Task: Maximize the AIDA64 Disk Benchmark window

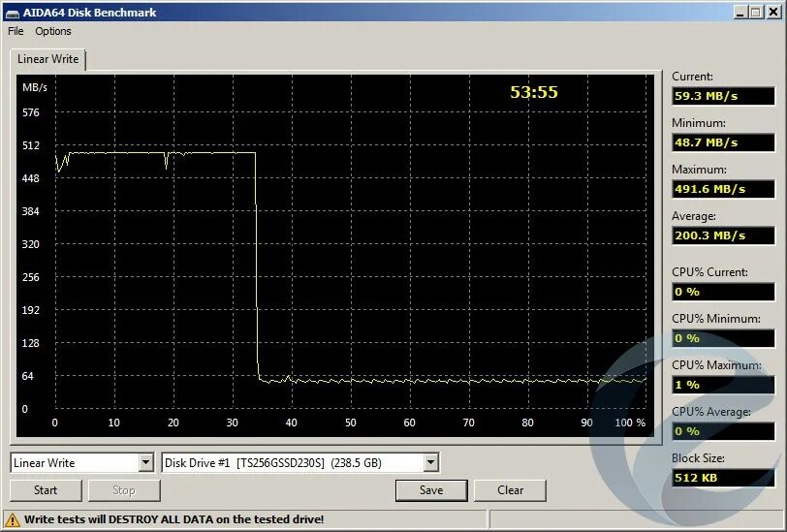Action: click(x=756, y=12)
